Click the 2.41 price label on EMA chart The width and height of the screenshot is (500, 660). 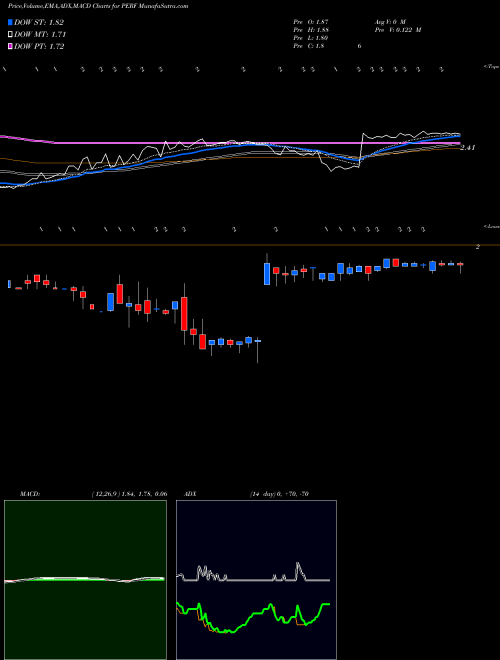click(x=468, y=148)
